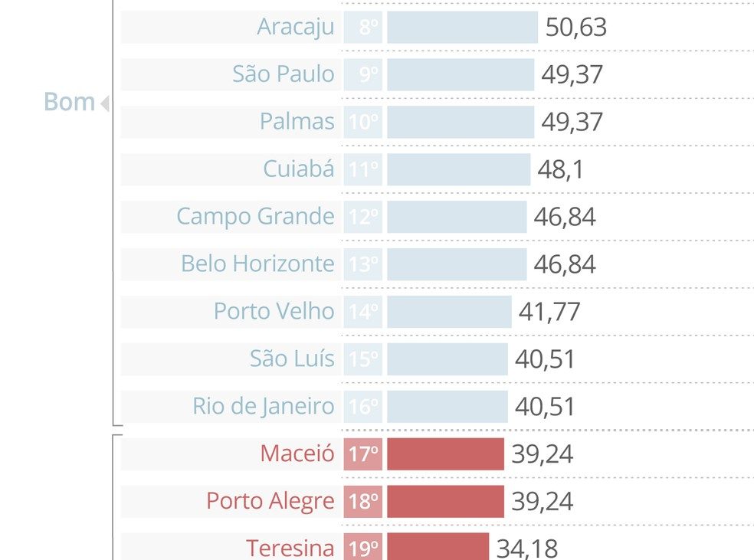The image size is (754, 560).
Task: Select the Aracaju city label
Action: (296, 27)
